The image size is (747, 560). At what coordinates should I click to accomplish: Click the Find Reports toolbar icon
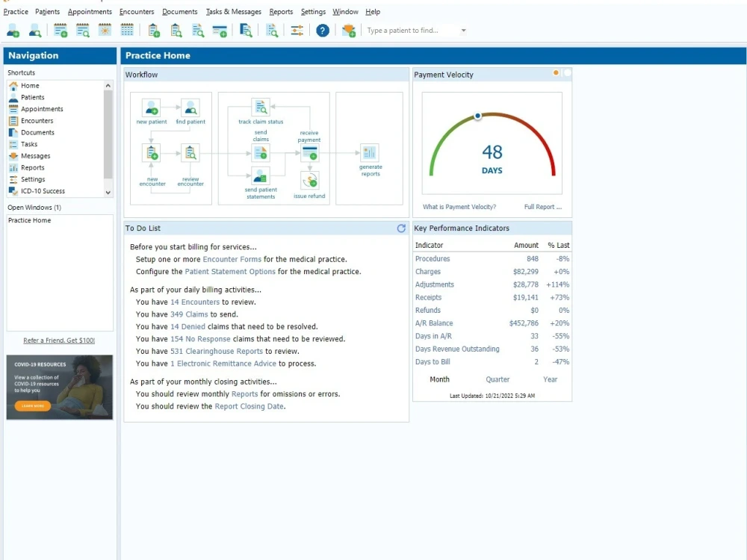(272, 31)
